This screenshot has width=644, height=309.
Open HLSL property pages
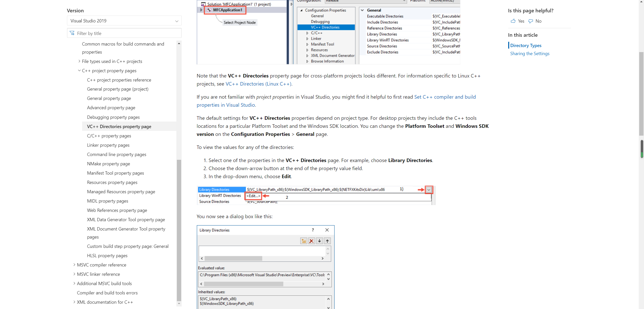(x=107, y=256)
